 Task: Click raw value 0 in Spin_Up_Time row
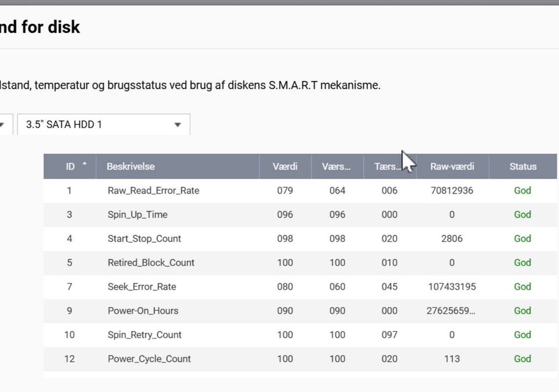pyautogui.click(x=452, y=215)
